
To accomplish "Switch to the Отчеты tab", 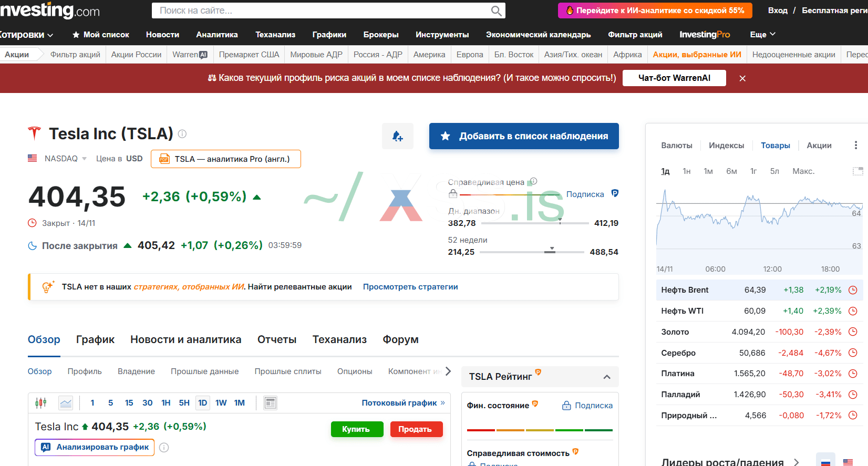I will tap(277, 339).
